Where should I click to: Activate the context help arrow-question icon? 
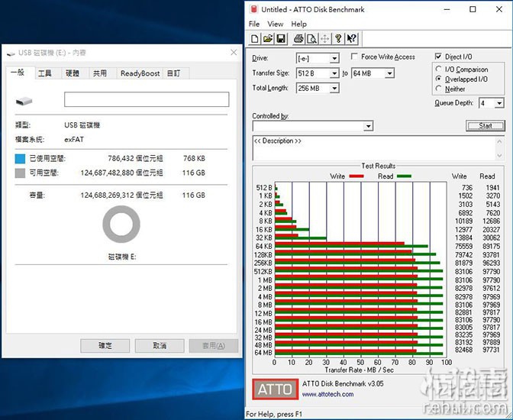click(x=352, y=39)
